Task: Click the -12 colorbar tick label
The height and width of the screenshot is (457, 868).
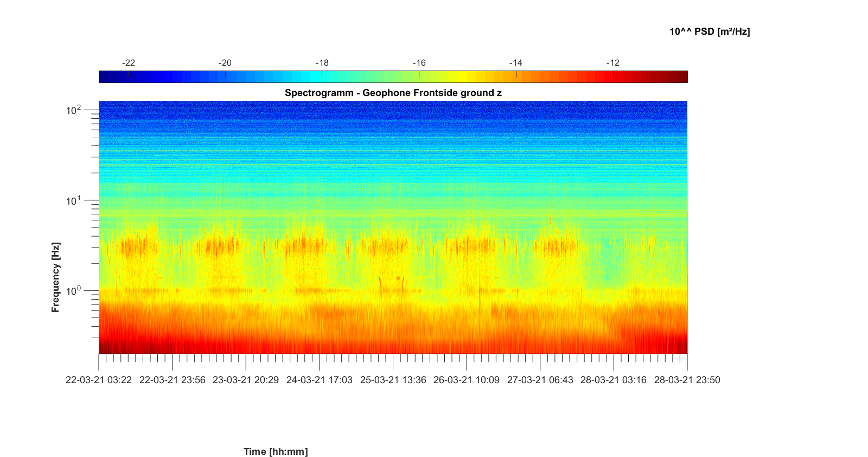Action: point(612,63)
